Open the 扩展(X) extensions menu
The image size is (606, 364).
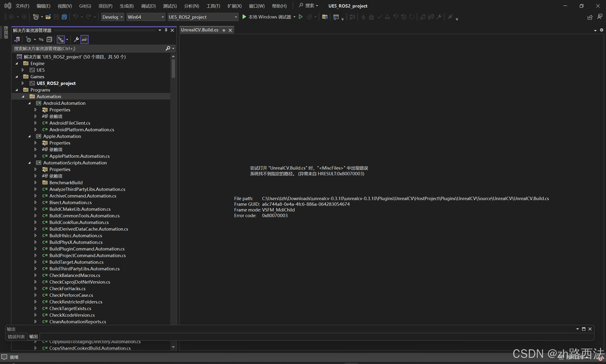[234, 6]
